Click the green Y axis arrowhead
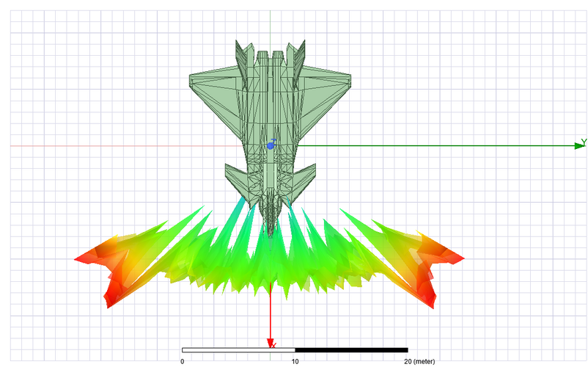 click(x=579, y=145)
